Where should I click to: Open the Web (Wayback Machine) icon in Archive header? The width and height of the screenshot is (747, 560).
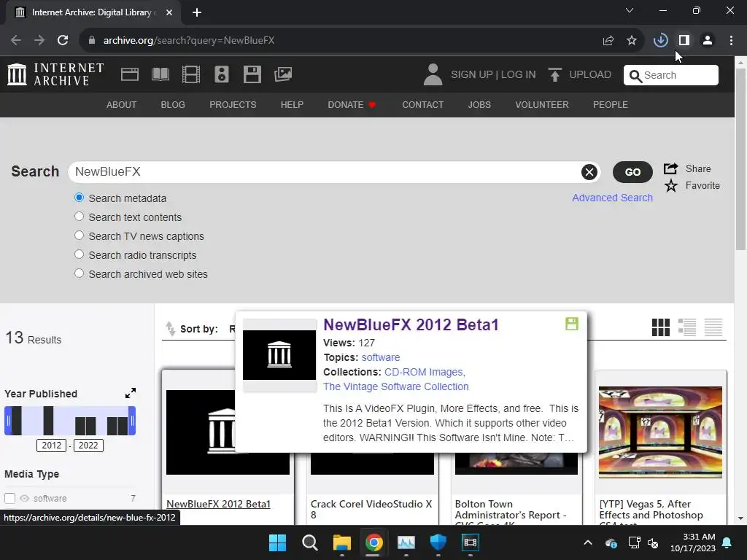point(130,75)
